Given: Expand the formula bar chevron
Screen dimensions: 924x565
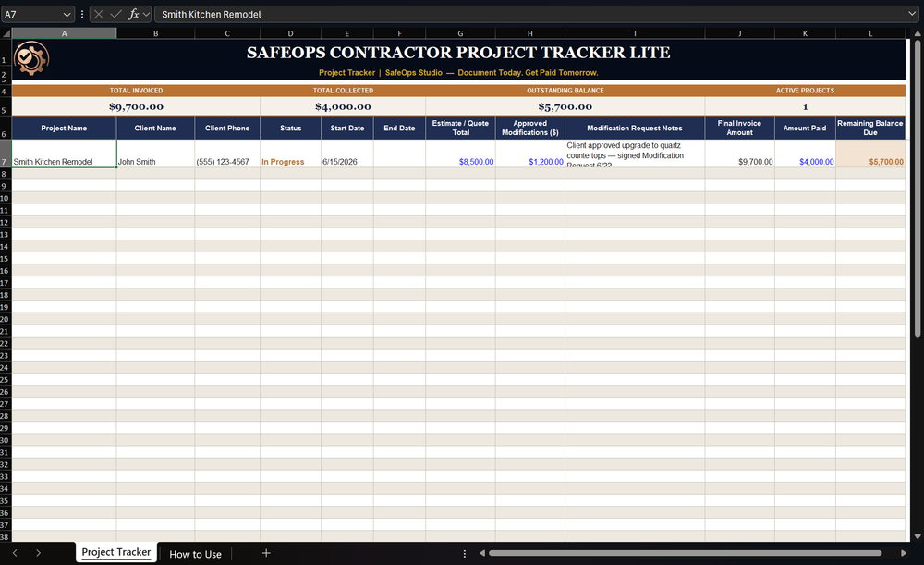Looking at the screenshot, I should pyautogui.click(x=912, y=14).
